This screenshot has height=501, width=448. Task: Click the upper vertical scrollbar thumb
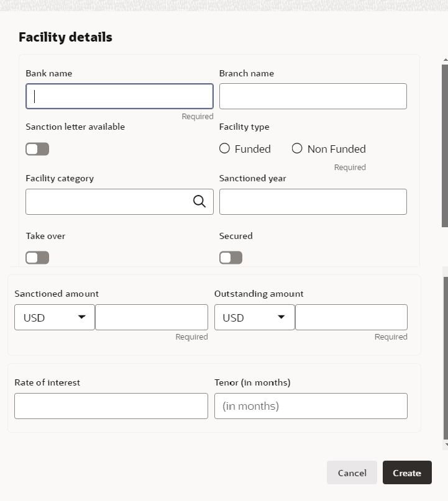(x=445, y=146)
